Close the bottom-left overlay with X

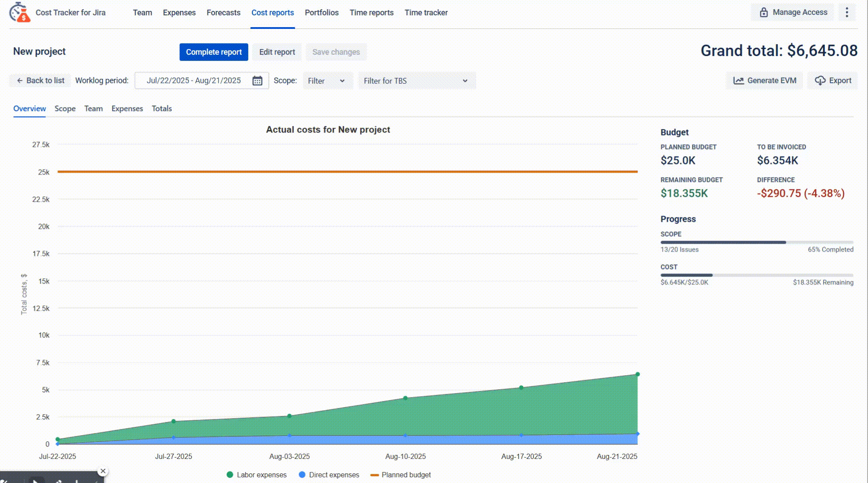pyautogui.click(x=103, y=471)
